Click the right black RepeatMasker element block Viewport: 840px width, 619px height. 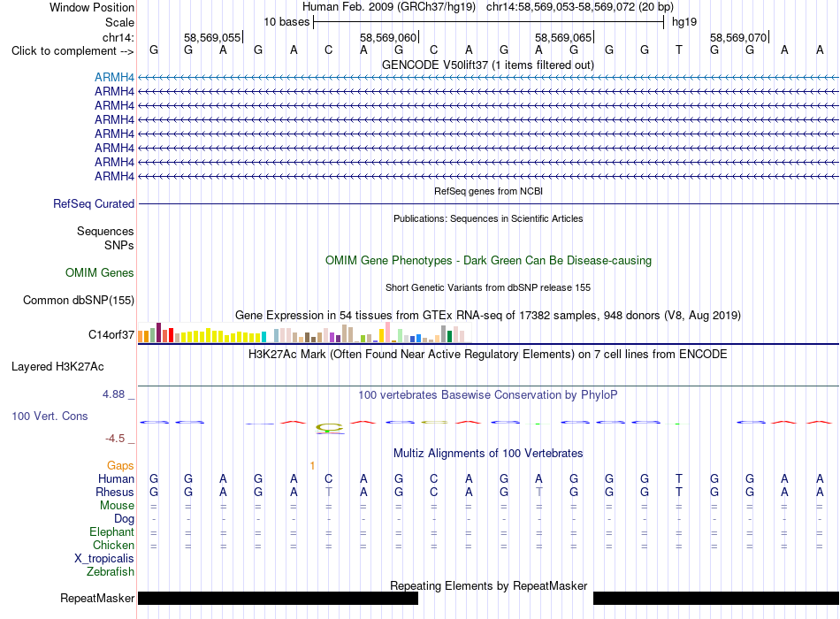point(716,598)
